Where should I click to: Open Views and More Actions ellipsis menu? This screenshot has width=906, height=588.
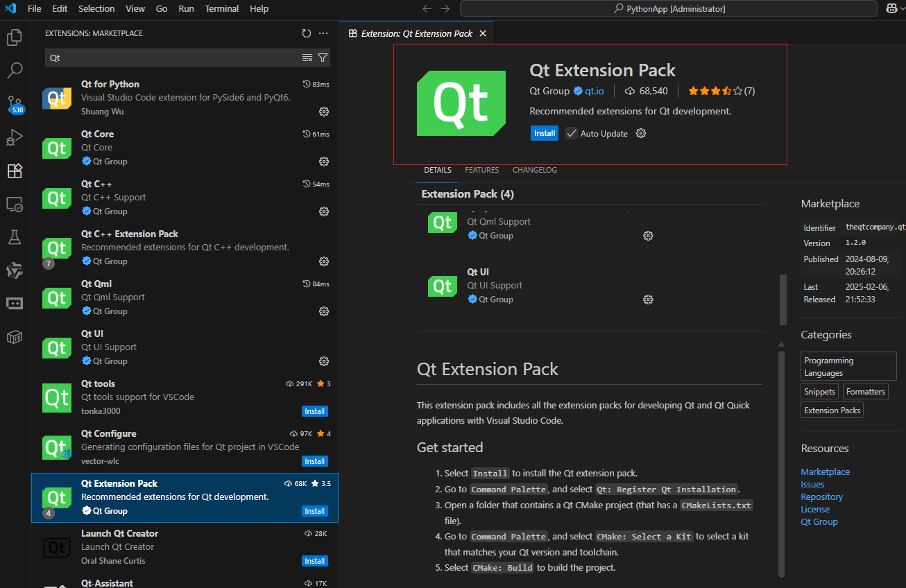pyautogui.click(x=323, y=33)
